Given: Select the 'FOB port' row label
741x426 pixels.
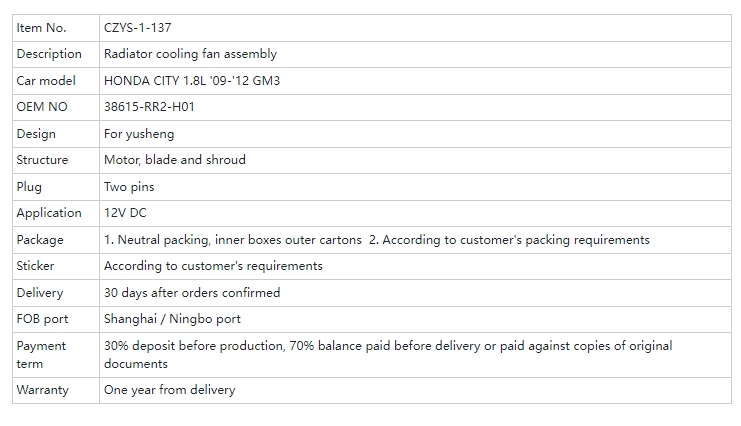Looking at the screenshot, I should (42, 319).
